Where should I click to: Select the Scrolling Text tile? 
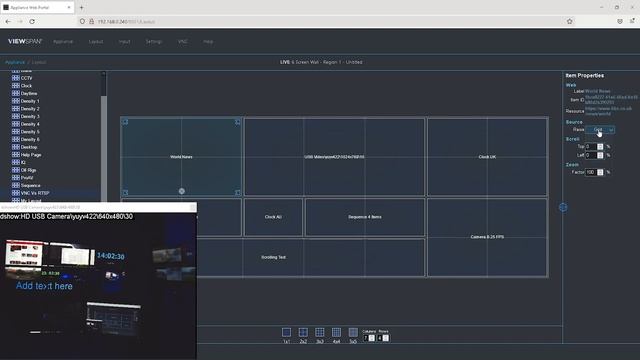(273, 258)
